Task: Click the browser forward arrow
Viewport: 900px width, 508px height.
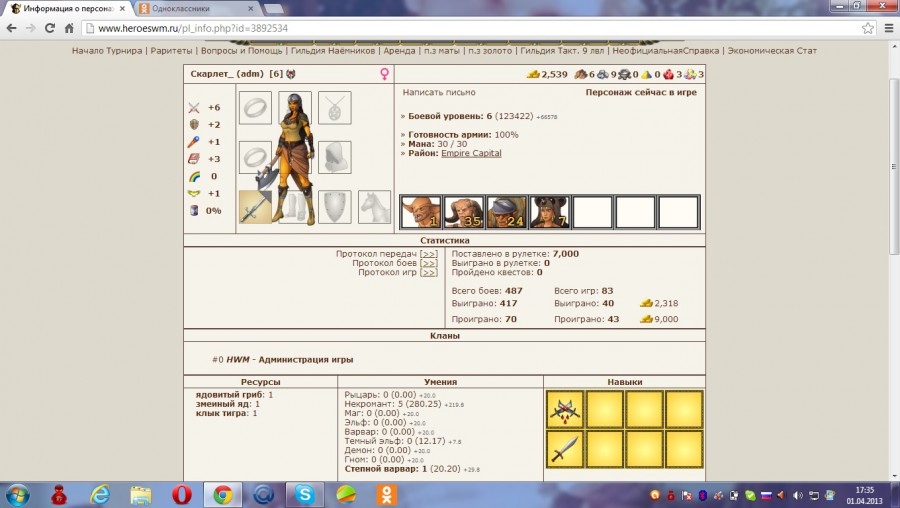Action: pyautogui.click(x=30, y=28)
